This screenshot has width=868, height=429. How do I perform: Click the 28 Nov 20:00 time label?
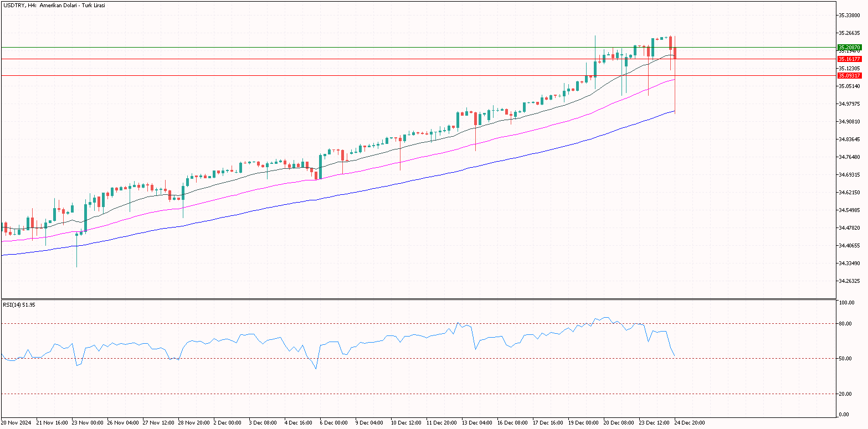point(193,423)
